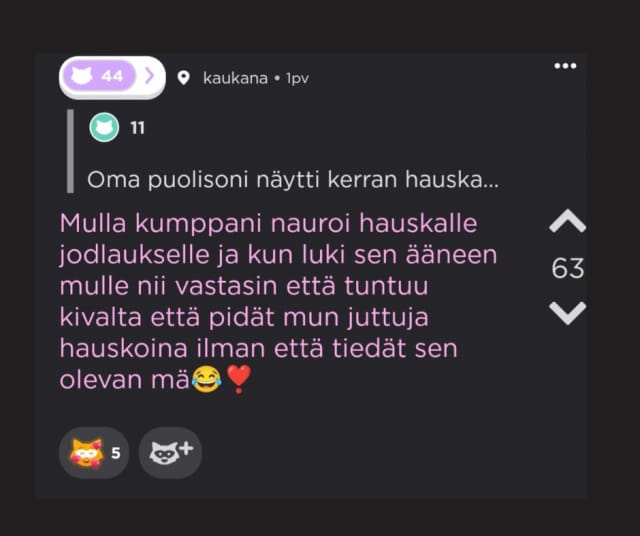
Task: Click the reaction count 5
Action: point(116,453)
